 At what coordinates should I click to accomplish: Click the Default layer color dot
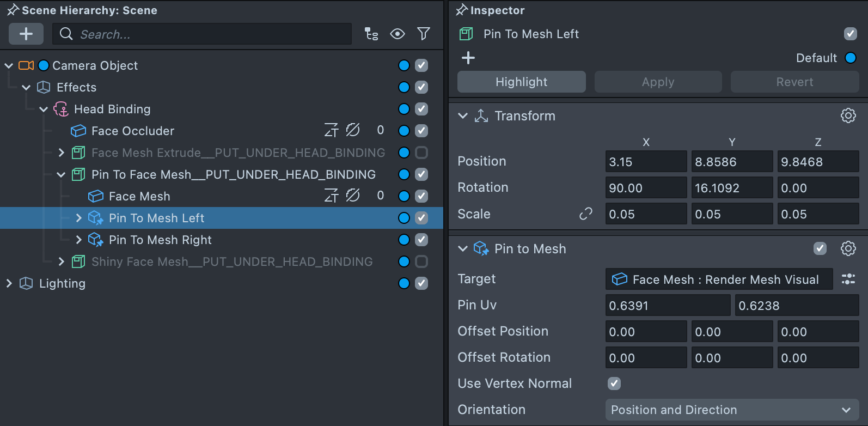(850, 58)
